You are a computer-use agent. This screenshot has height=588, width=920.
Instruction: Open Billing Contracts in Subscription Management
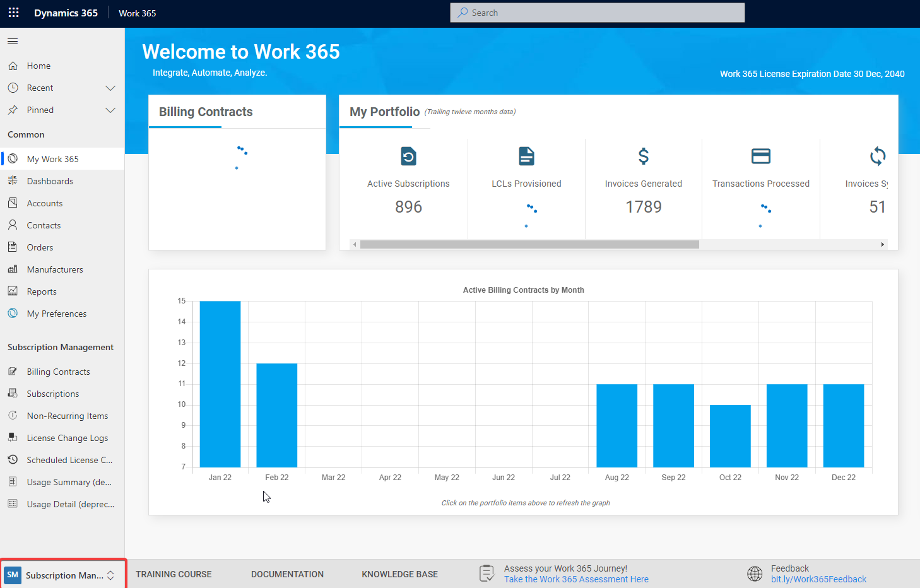(x=59, y=372)
